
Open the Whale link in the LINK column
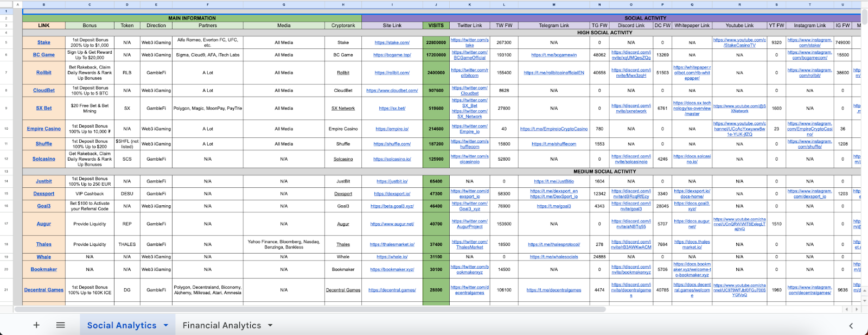point(44,257)
